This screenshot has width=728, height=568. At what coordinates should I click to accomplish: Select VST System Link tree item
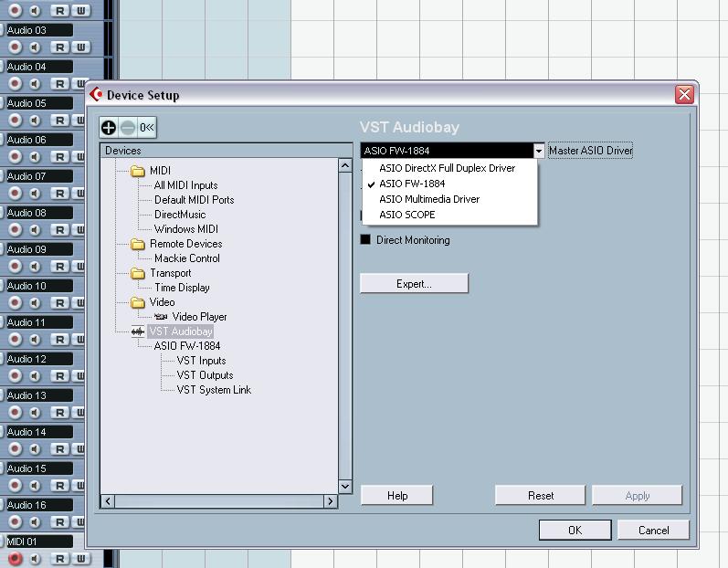pyautogui.click(x=214, y=390)
